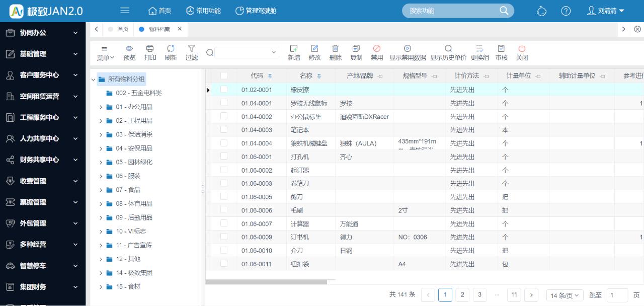
Task: Open the 14 条/页 page-size dropdown
Action: 564,296
